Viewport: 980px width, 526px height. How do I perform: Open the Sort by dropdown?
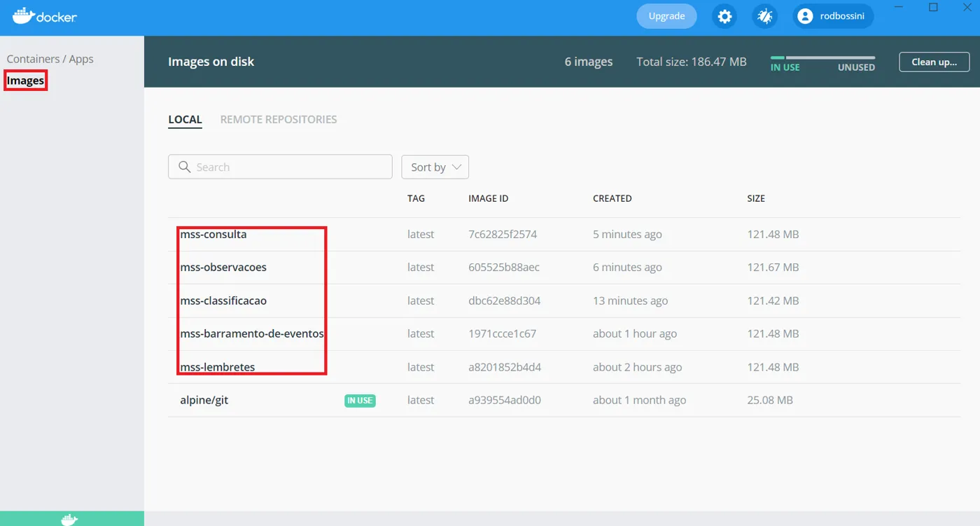pyautogui.click(x=435, y=167)
